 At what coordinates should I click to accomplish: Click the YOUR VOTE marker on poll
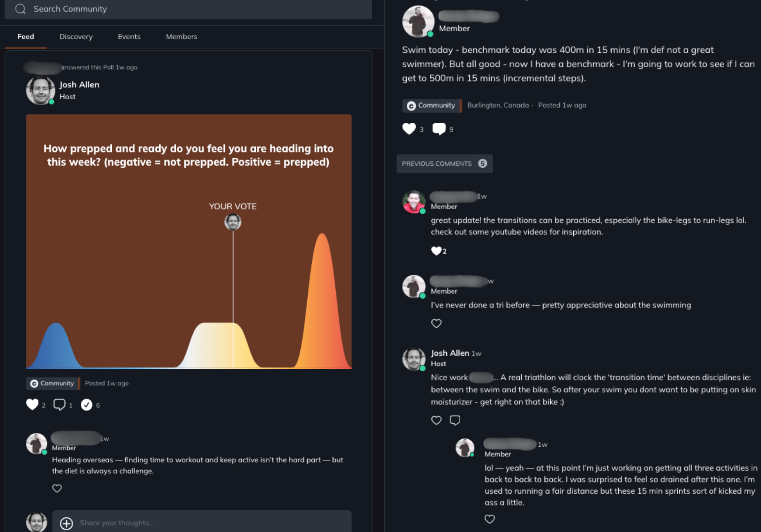pyautogui.click(x=233, y=222)
